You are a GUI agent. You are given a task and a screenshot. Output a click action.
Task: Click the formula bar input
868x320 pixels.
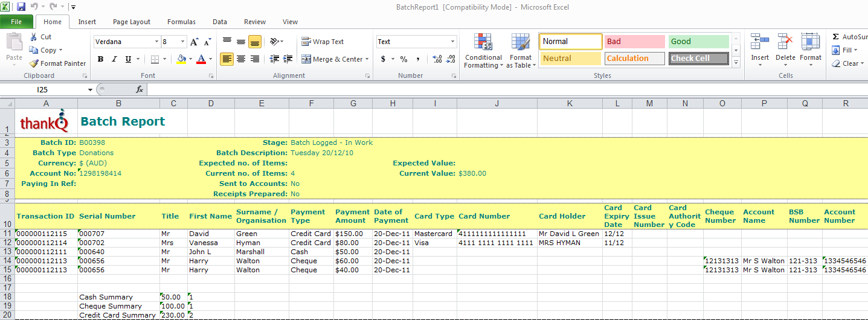pyautogui.click(x=507, y=89)
